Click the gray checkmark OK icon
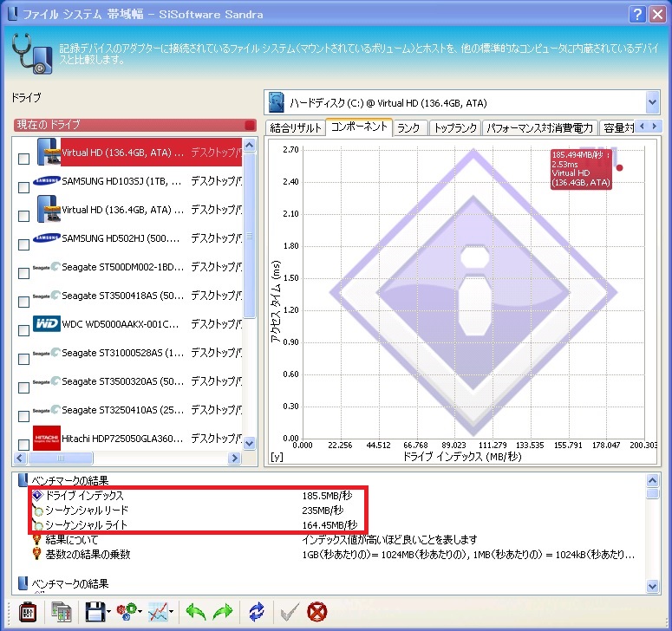This screenshot has height=631, width=672. 290,612
